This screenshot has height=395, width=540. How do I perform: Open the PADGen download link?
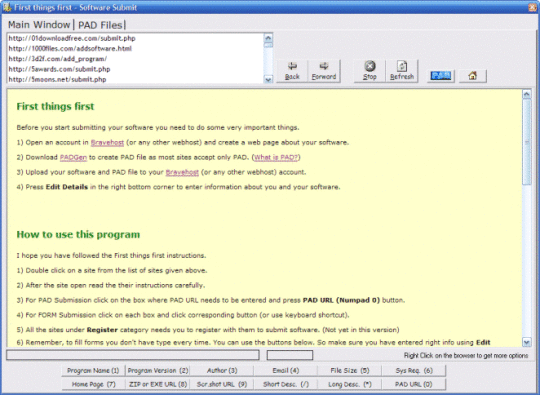click(x=73, y=157)
